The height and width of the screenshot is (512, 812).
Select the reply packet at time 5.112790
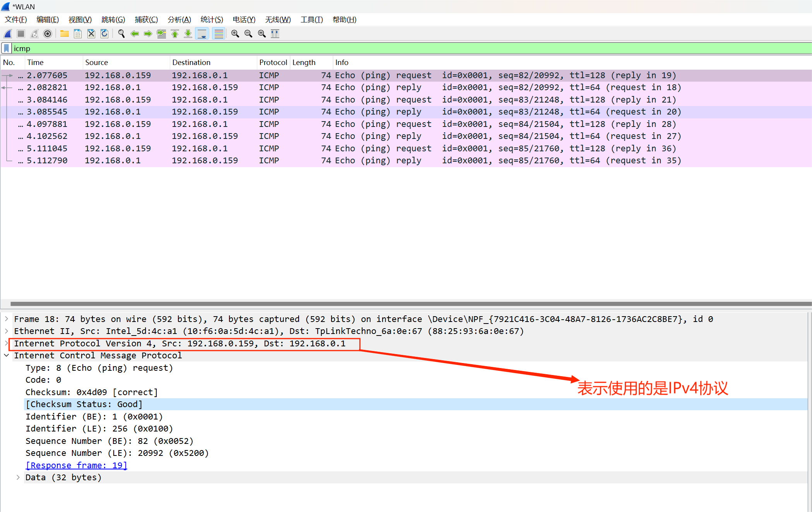(406, 161)
